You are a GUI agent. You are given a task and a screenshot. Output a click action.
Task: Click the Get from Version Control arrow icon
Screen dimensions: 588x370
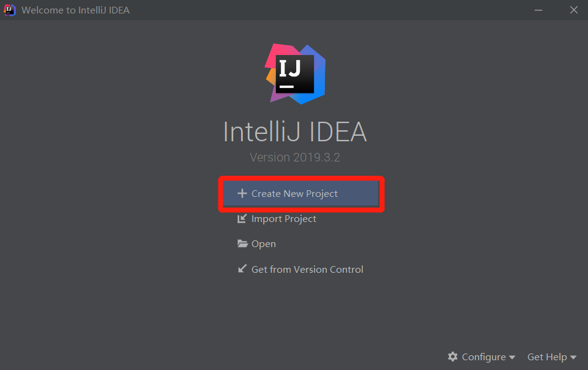click(242, 269)
